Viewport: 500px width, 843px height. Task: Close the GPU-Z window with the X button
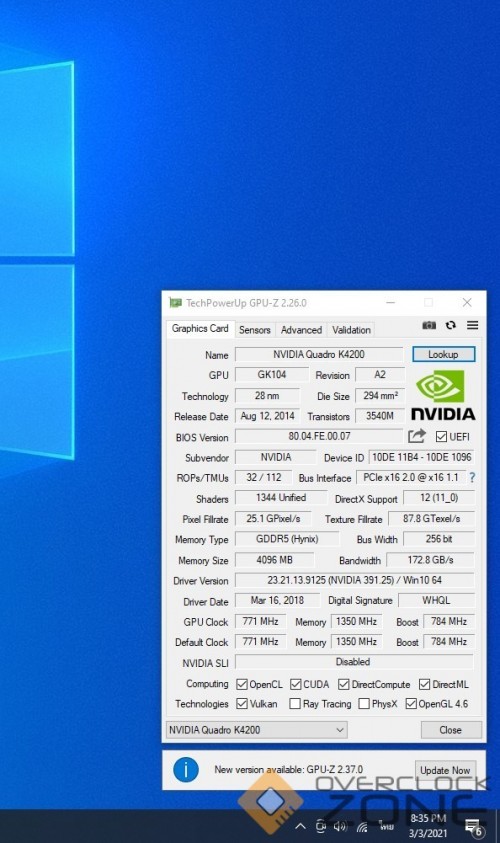(467, 303)
